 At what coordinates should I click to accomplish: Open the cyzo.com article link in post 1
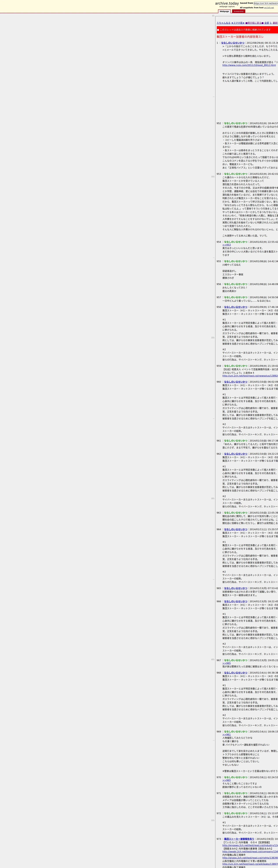pyautogui.click(x=249, y=65)
